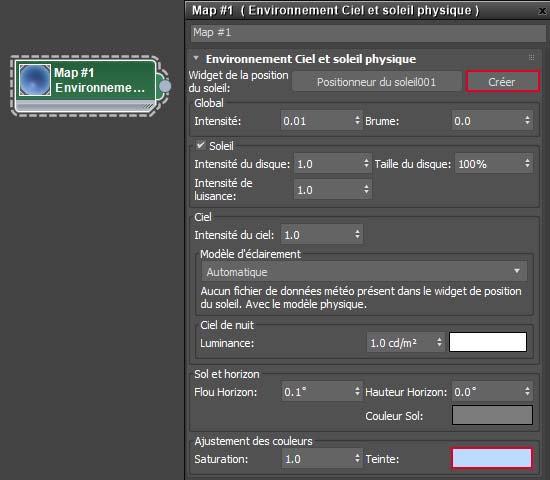Click the Créer button
Image resolution: width=550 pixels, height=480 pixels.
tap(502, 82)
